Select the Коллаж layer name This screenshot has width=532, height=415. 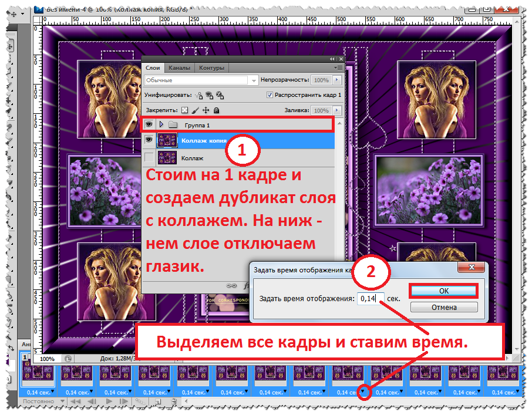click(192, 158)
